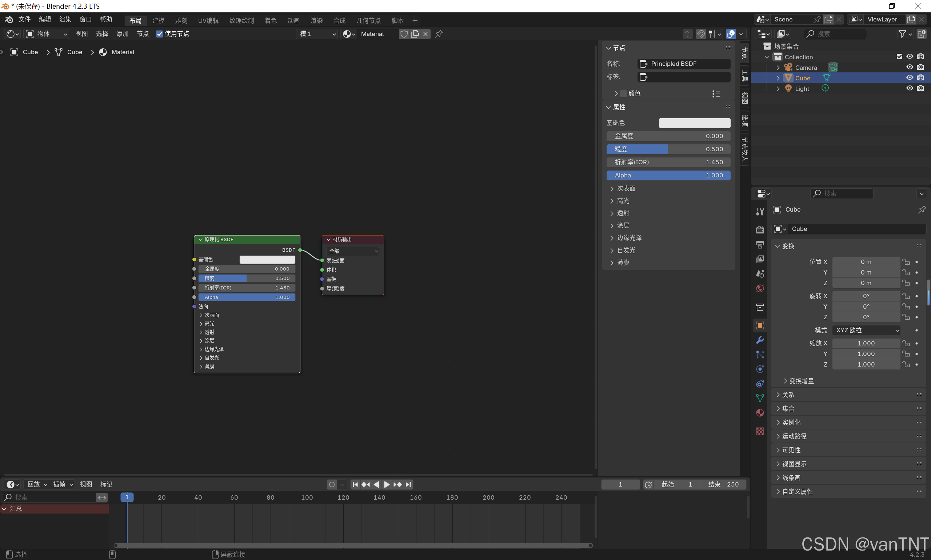This screenshot has height=560, width=931.
Task: Expand the 自发光 section in sidebar
Action: tap(626, 250)
